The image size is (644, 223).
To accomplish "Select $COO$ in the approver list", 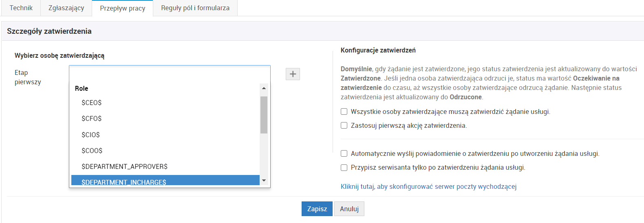I will [x=92, y=151].
